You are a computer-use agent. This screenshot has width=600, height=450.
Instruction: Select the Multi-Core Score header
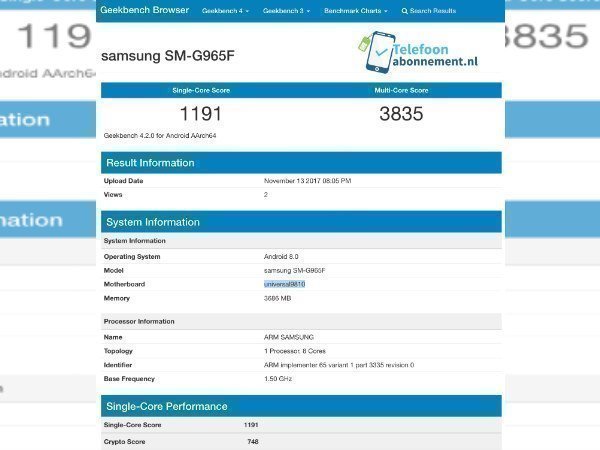point(401,90)
